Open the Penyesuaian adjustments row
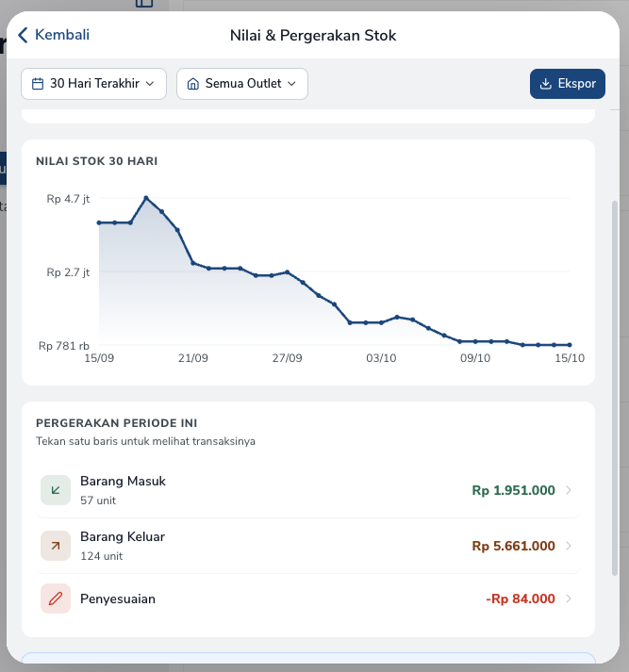 (x=307, y=598)
